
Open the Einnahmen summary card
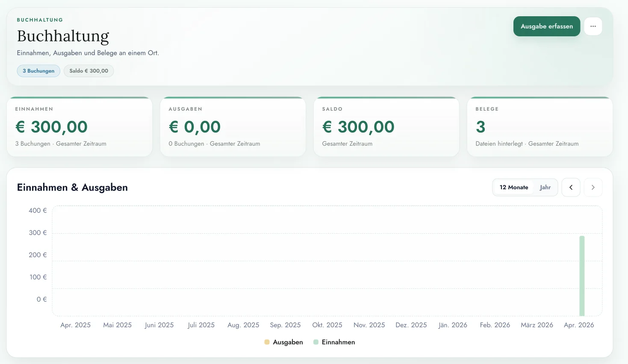click(80, 127)
